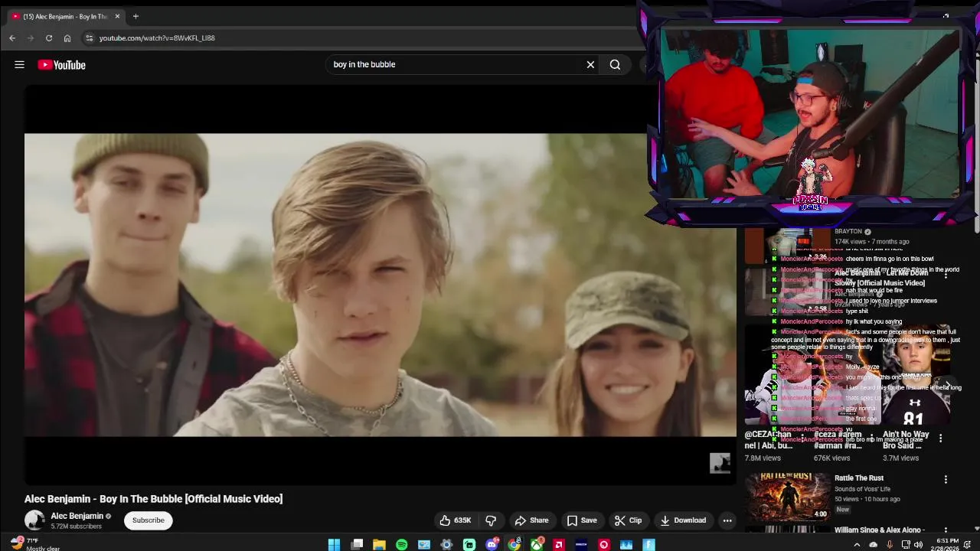Open Settings gear from taskbar
980x551 pixels.
tap(446, 544)
